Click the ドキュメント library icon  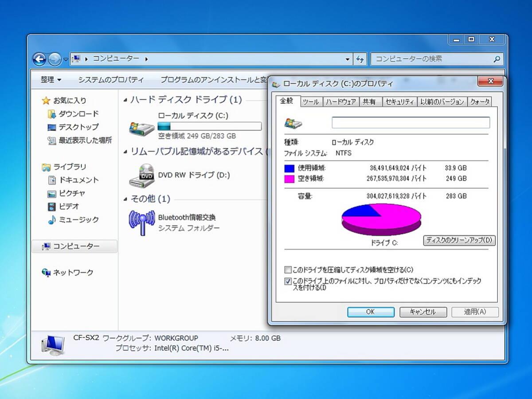[x=51, y=180]
